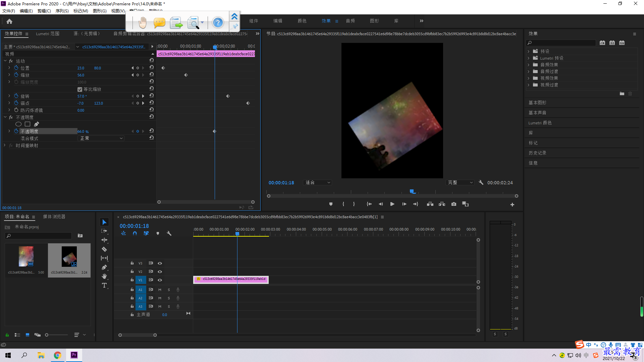The height and width of the screenshot is (362, 644).
Task: Click New Bin folder icon in Effects panel
Action: 622,94
